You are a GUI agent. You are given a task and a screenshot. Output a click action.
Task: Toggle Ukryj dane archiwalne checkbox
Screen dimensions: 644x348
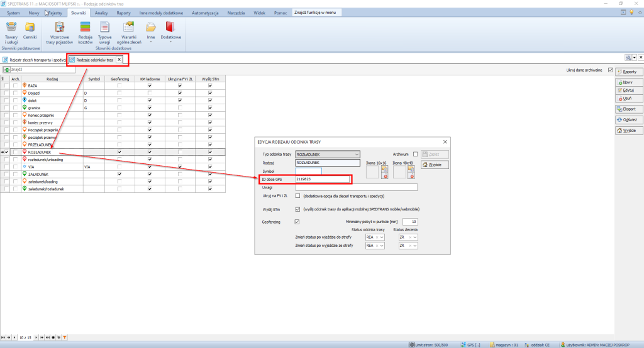(x=610, y=70)
